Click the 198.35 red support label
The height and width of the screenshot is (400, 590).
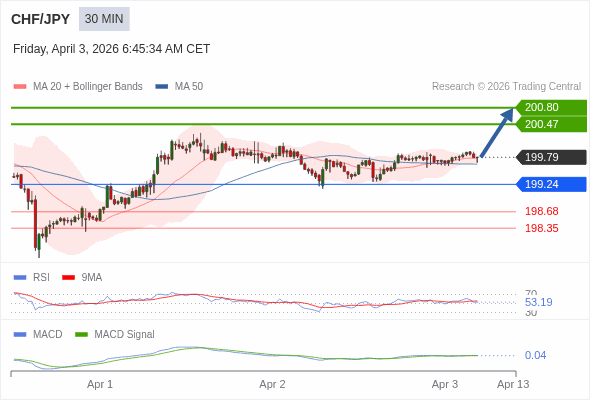click(542, 228)
